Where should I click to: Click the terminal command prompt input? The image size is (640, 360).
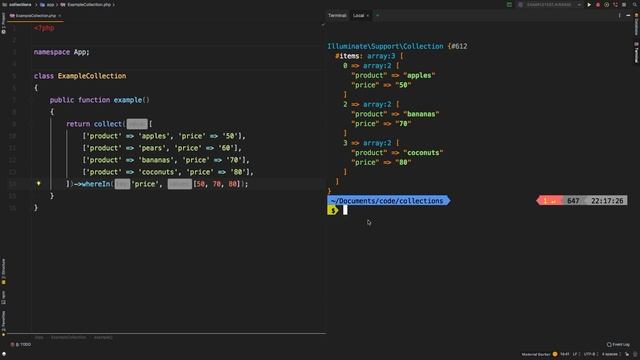click(x=345, y=210)
